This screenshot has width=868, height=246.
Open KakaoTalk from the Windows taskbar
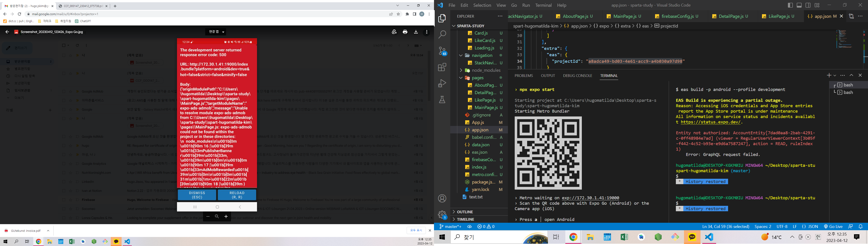pos(692,237)
